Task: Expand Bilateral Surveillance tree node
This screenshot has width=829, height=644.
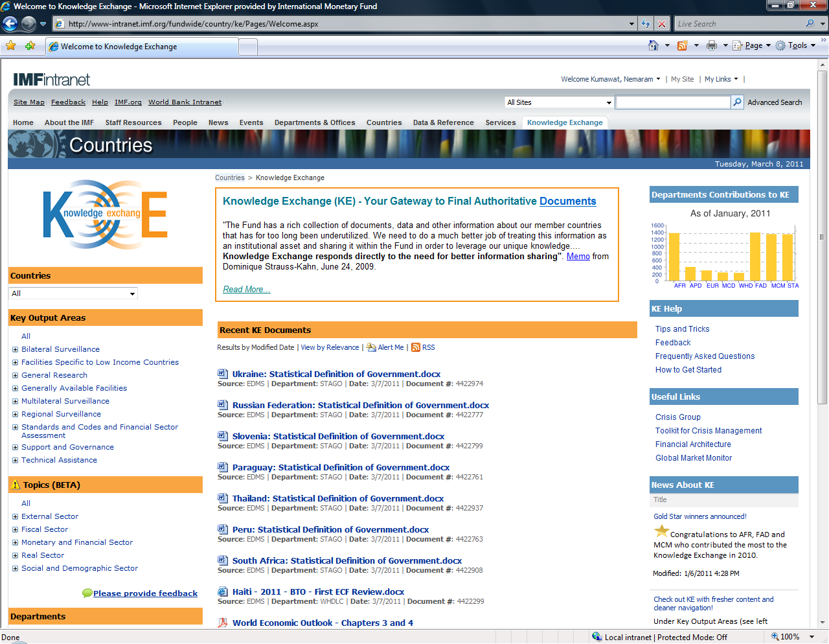Action: point(15,349)
